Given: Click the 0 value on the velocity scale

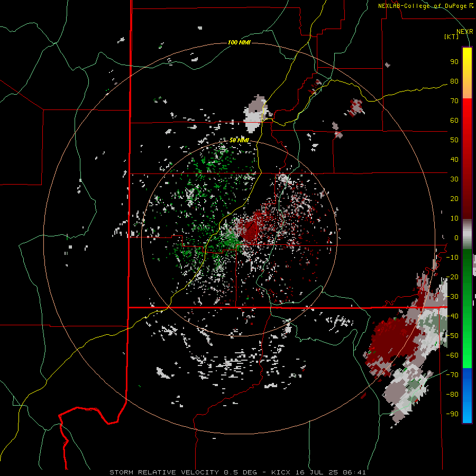Looking at the screenshot, I should [456, 237].
